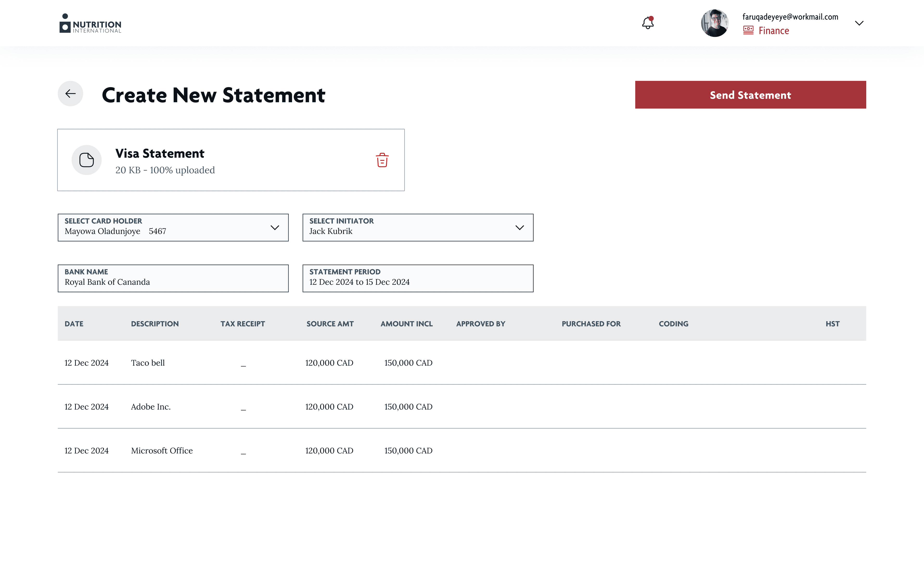Open the Select Initiator dropdown

point(418,228)
